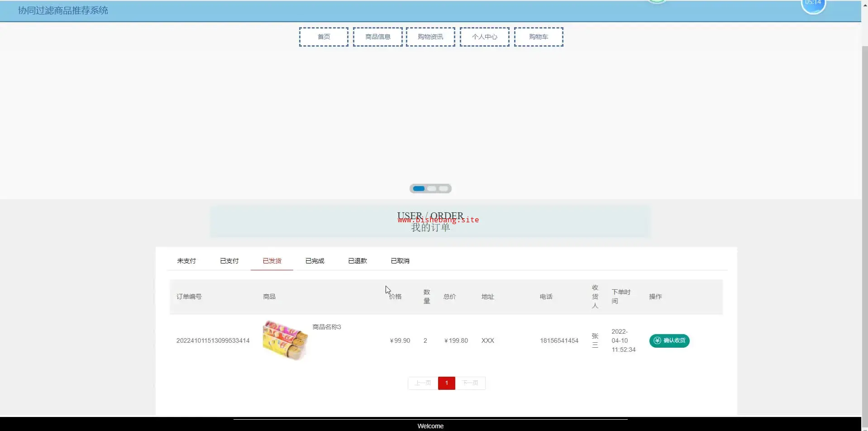
Task: Switch to the 已支付 orders tab
Action: [x=229, y=261]
